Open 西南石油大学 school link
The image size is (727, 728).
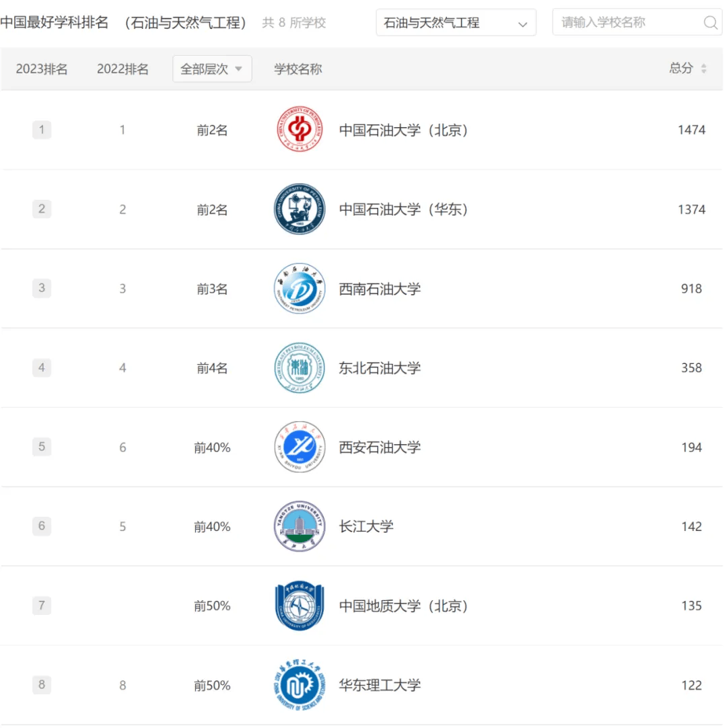(380, 289)
